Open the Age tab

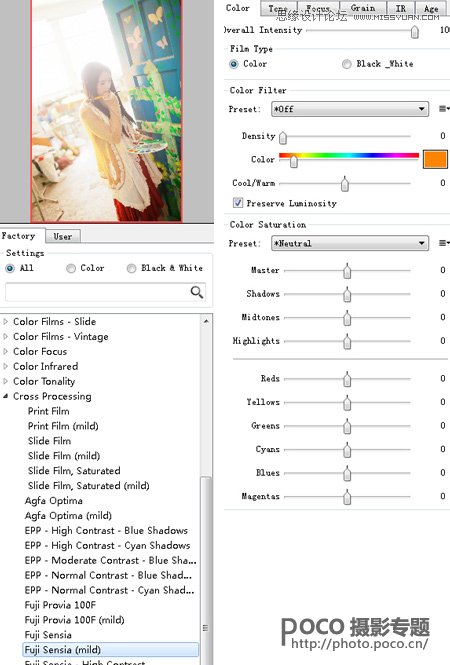[430, 8]
